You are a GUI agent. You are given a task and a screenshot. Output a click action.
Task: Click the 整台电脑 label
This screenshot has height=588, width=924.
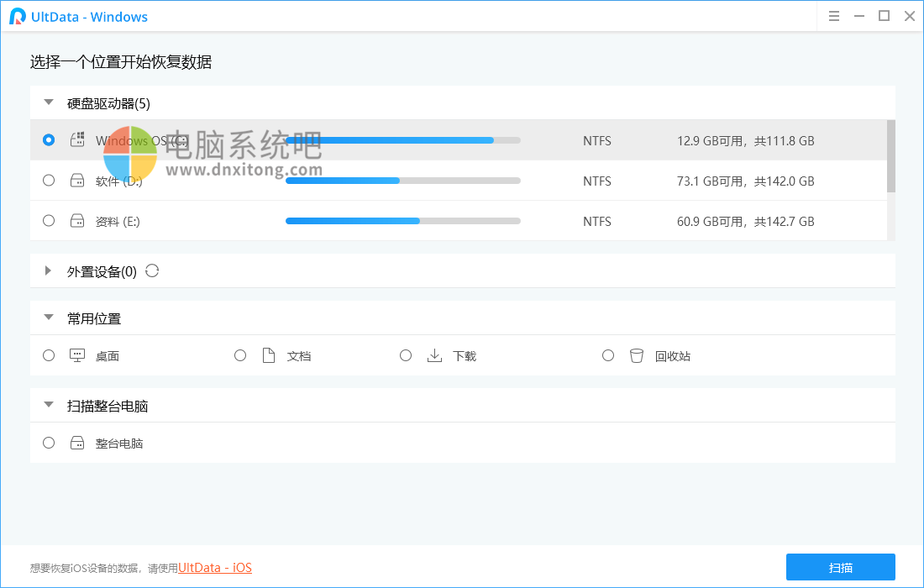(119, 444)
